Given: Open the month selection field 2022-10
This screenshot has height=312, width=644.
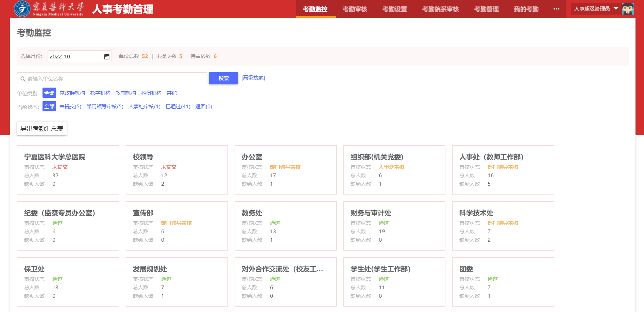Looking at the screenshot, I should tap(75, 56).
